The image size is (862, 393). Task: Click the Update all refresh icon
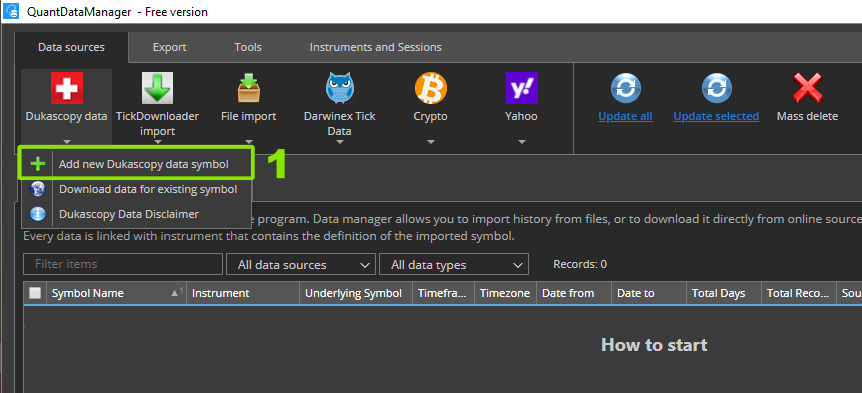[626, 88]
